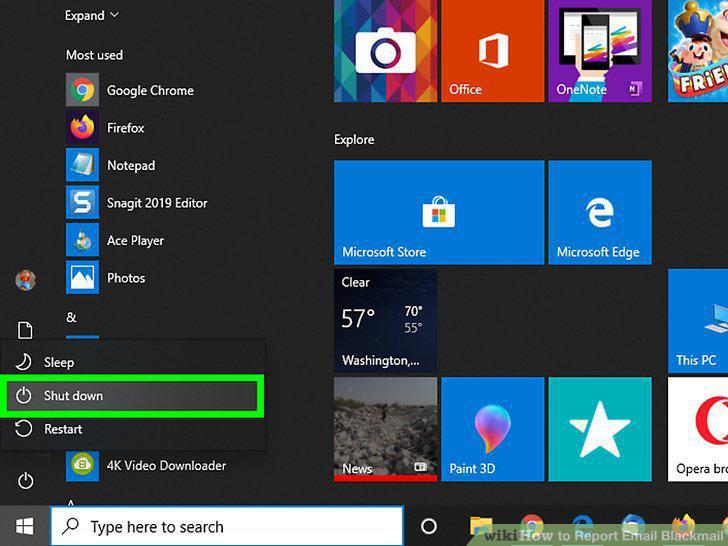Open the Opera browser tile
Screen dimensions: 728x546
pyautogui.click(x=698, y=429)
